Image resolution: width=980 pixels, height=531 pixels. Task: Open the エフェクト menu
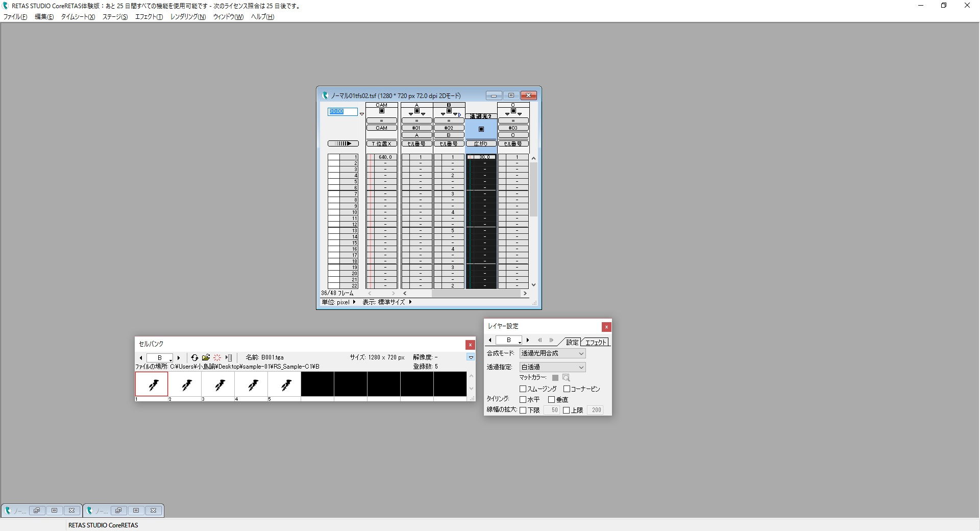[149, 17]
